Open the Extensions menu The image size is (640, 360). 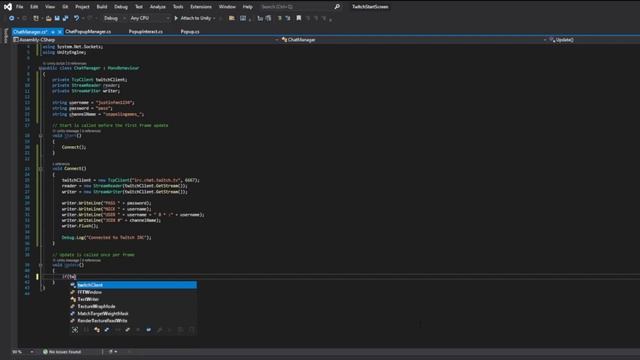pos(201,7)
